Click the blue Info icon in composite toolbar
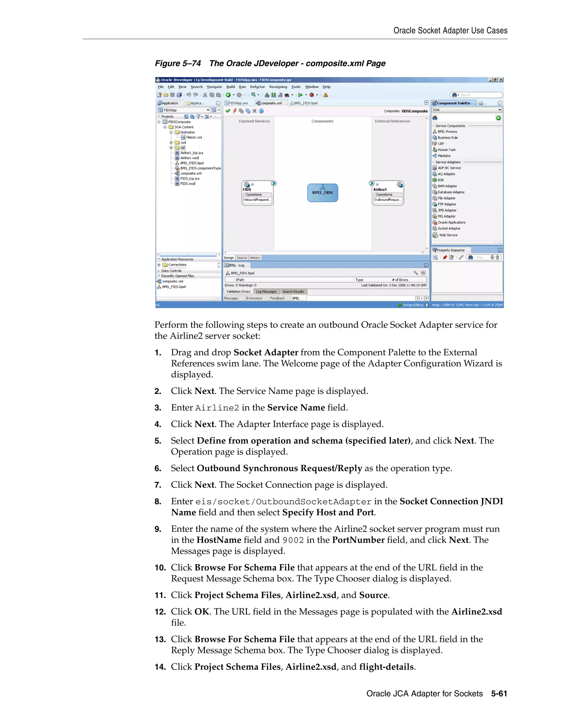 click(x=261, y=111)
